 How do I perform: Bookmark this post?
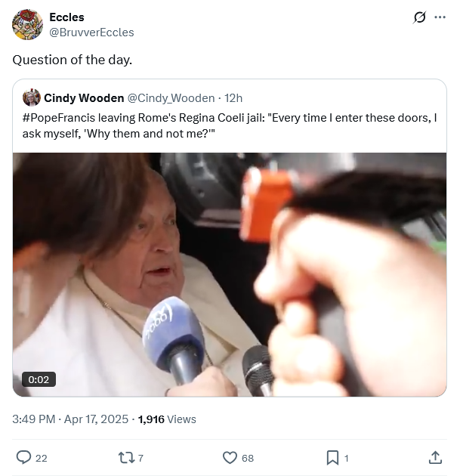click(x=332, y=457)
